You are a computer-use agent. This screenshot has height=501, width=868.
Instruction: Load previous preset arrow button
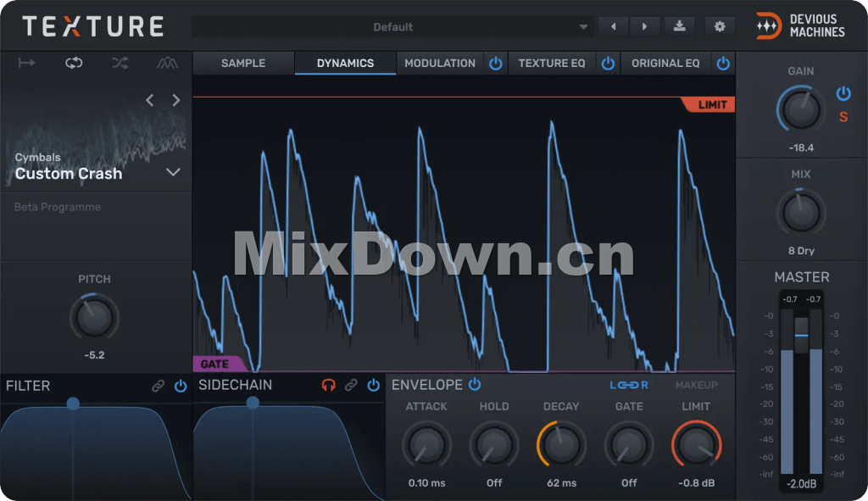click(614, 26)
